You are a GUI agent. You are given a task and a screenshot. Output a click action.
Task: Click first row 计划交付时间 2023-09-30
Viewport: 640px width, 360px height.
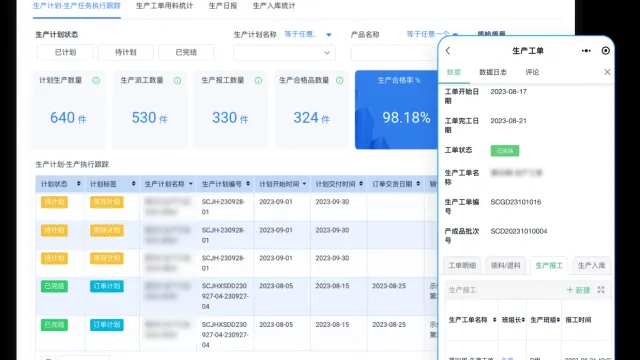click(332, 202)
